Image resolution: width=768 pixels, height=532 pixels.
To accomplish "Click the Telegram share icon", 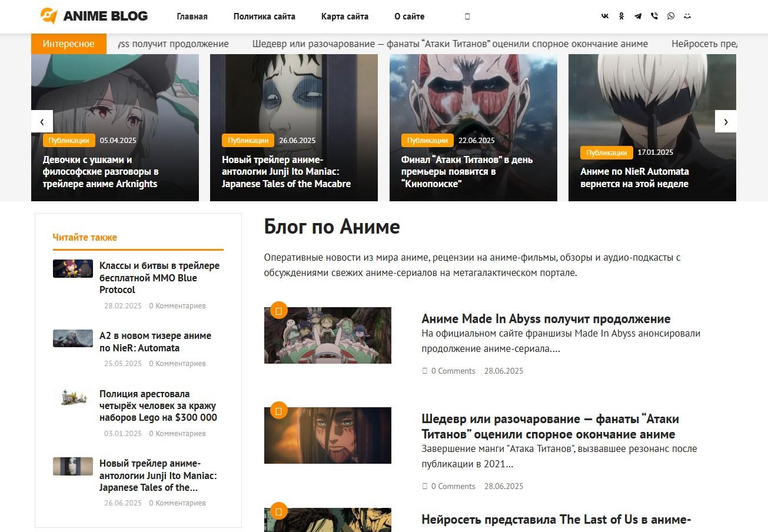I will click(638, 16).
